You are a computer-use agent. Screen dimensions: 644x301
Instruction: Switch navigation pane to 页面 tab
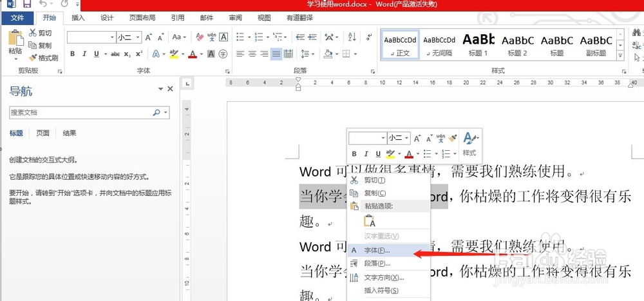[43, 133]
